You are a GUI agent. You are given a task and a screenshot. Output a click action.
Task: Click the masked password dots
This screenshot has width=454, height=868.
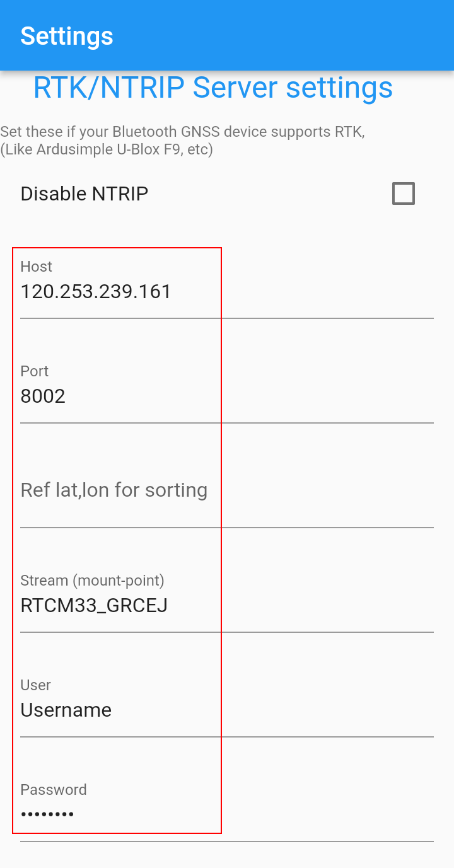point(47,814)
